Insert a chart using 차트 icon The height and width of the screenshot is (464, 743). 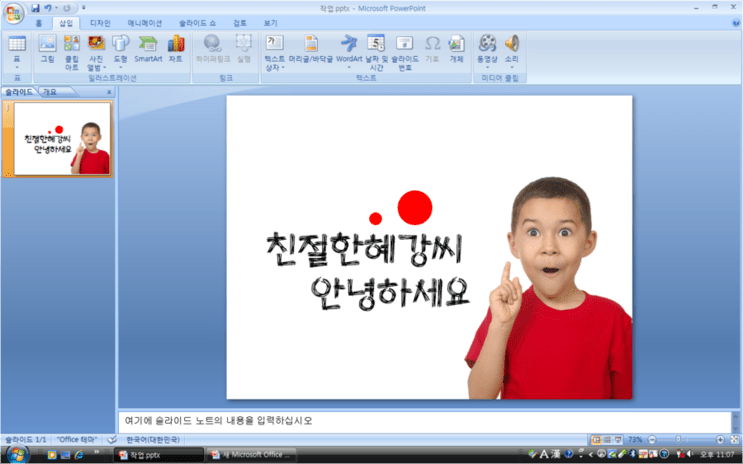pyautogui.click(x=176, y=49)
